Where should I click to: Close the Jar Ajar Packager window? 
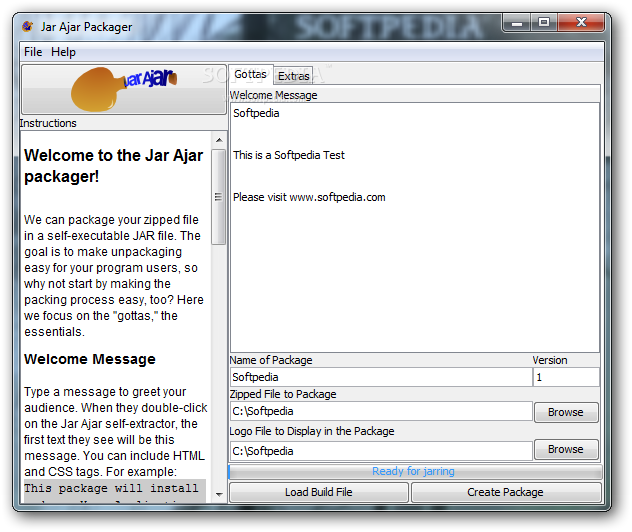pyautogui.click(x=581, y=23)
